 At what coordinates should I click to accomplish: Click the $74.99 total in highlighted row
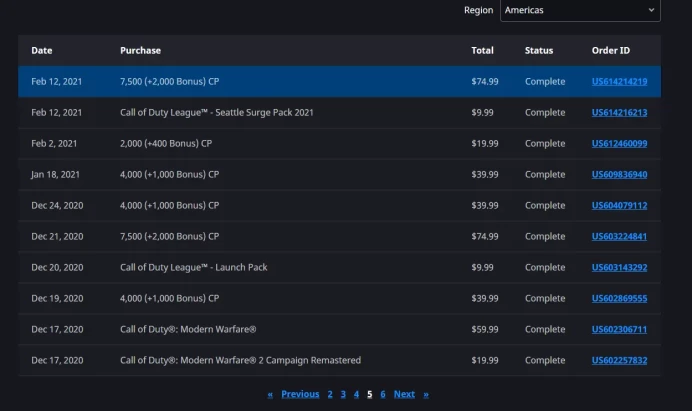pyautogui.click(x=485, y=82)
